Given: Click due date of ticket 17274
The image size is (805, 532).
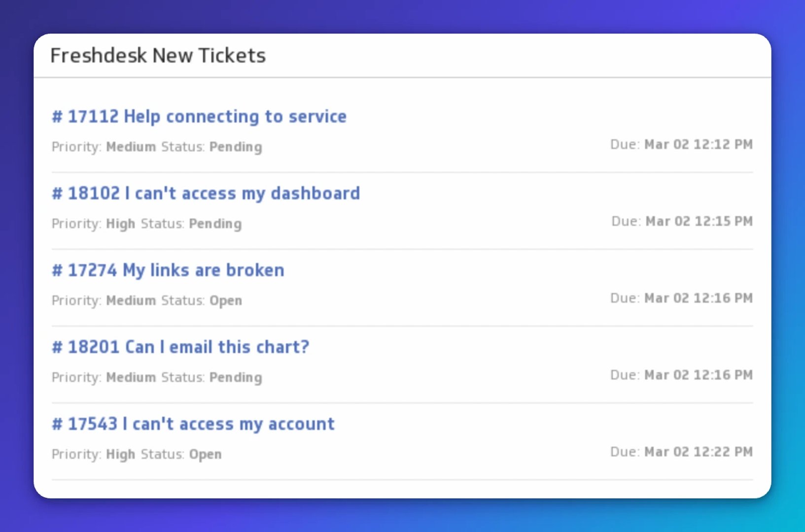Looking at the screenshot, I should tap(699, 298).
